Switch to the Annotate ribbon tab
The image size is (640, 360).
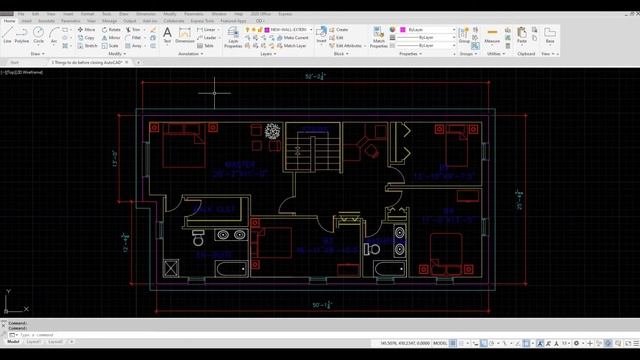pos(46,21)
